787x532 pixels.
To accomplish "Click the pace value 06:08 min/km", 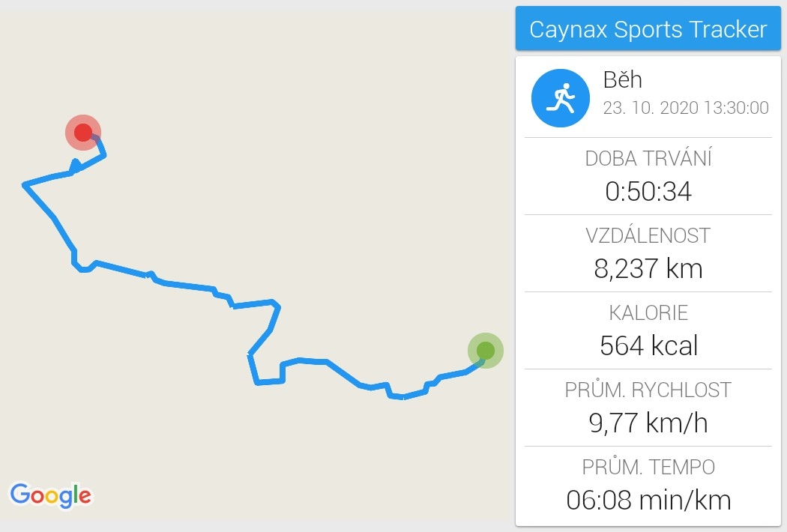I will point(648,500).
